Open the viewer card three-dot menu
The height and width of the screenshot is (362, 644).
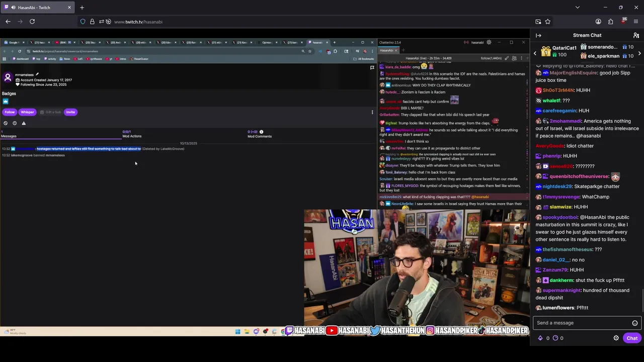(x=372, y=112)
